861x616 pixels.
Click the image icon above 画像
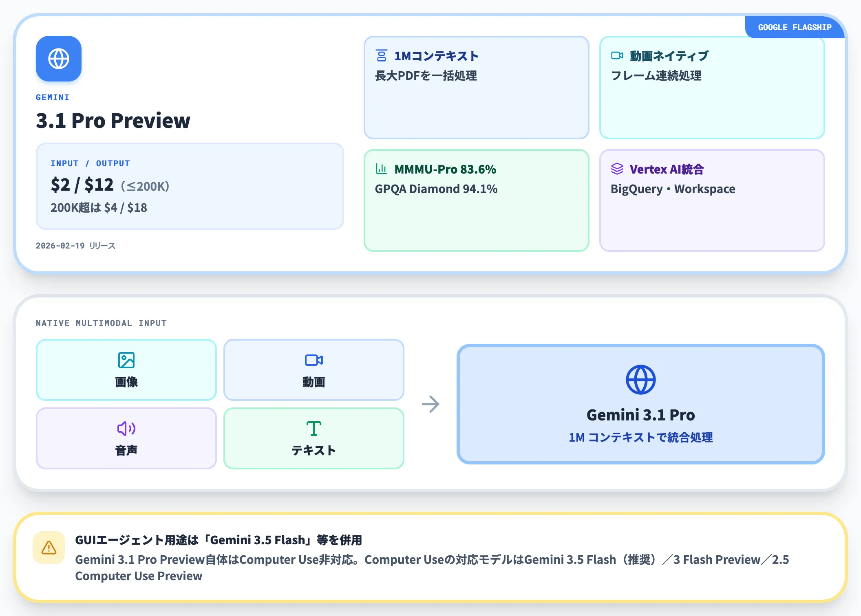[126, 360]
